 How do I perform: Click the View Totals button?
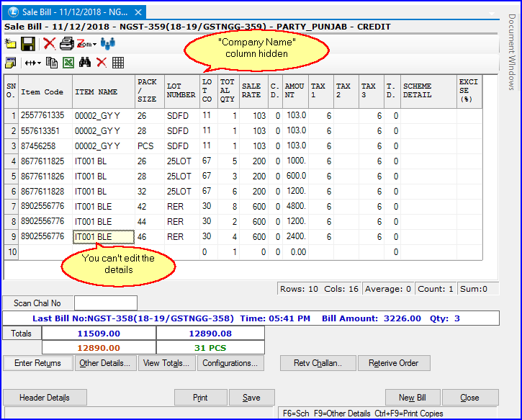[166, 363]
